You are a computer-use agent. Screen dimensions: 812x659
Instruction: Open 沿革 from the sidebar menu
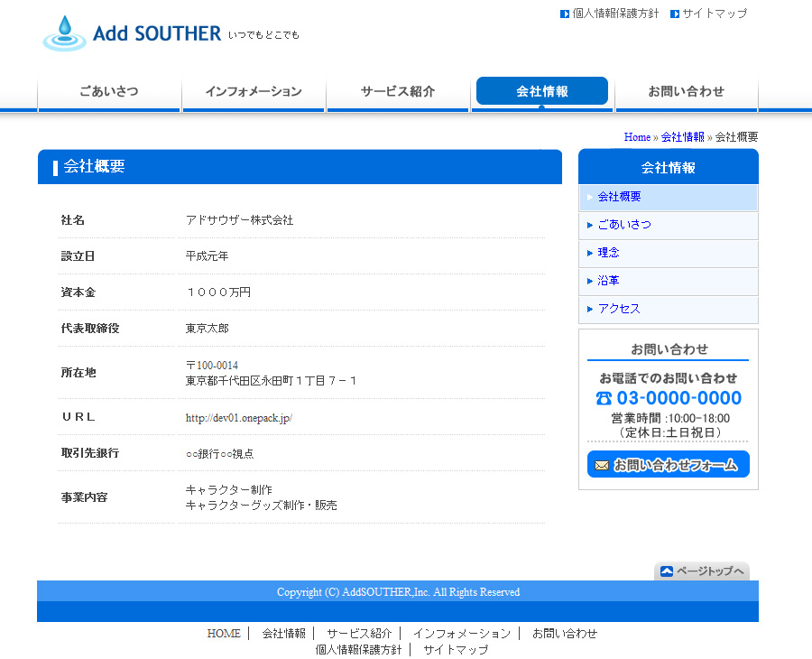pyautogui.click(x=609, y=281)
